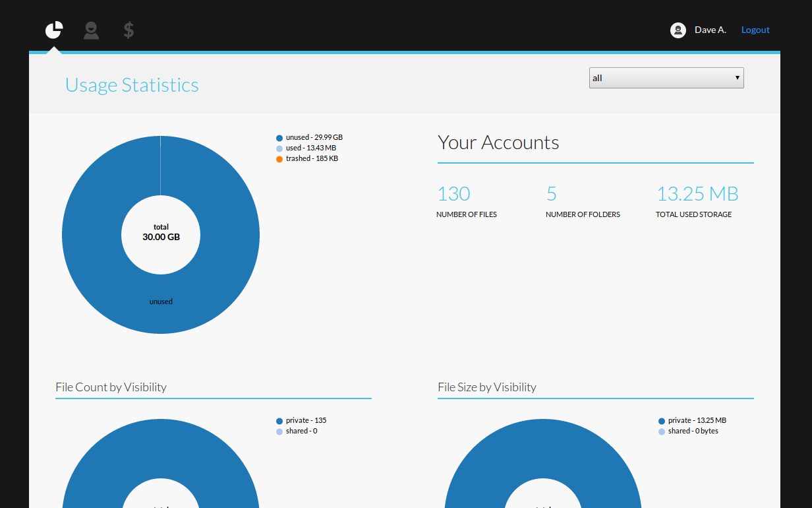The image size is (812, 508).
Task: Click the Dave A. user name
Action: (710, 30)
